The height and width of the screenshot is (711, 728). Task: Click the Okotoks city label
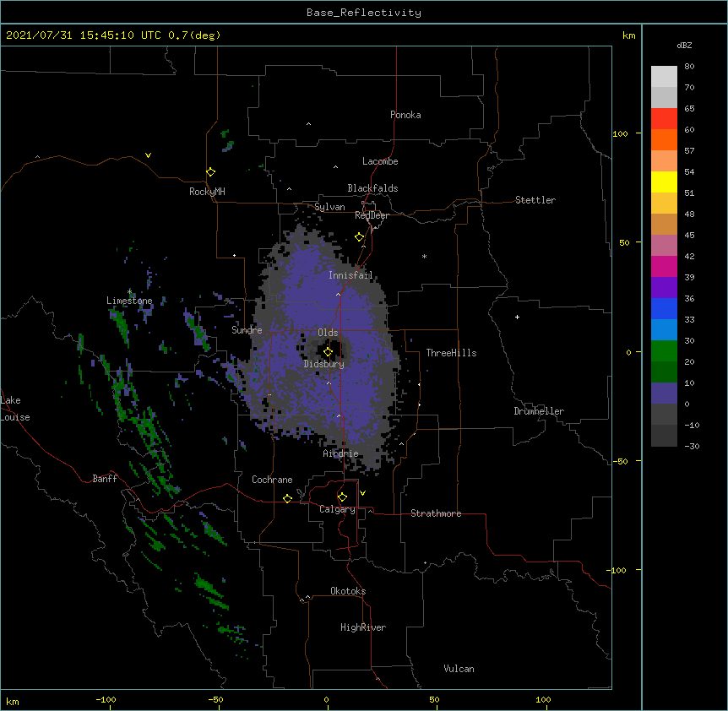point(348,591)
